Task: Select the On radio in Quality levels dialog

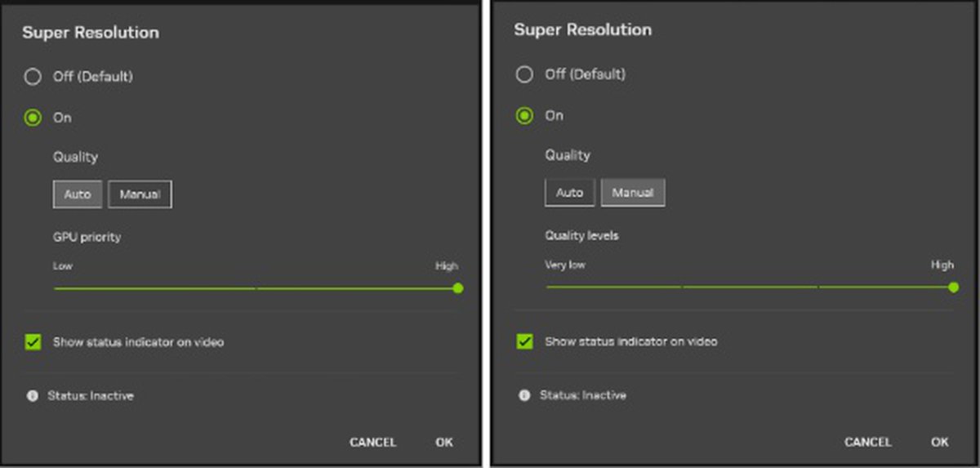Action: (x=524, y=116)
